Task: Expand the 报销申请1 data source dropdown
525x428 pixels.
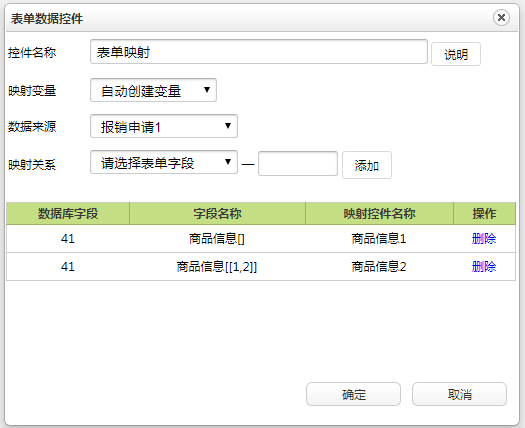Action: click(x=164, y=126)
